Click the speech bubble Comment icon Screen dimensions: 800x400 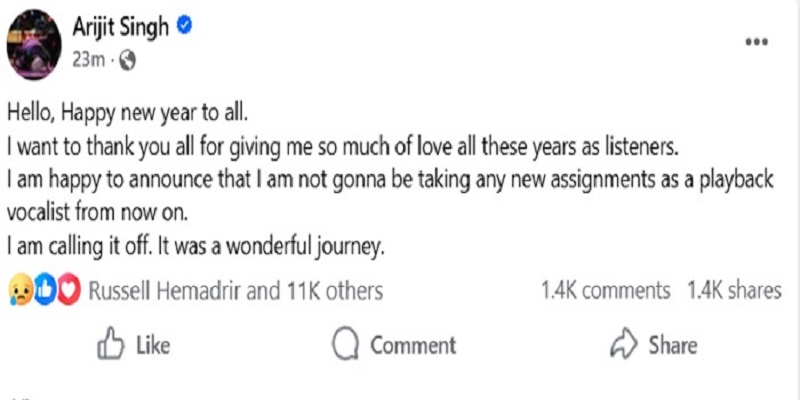click(x=345, y=345)
